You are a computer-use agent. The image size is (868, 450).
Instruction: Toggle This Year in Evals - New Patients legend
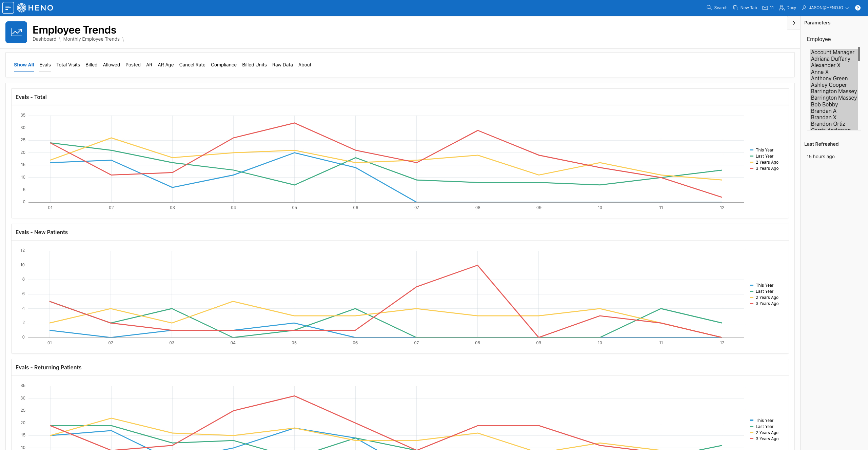[762, 285]
